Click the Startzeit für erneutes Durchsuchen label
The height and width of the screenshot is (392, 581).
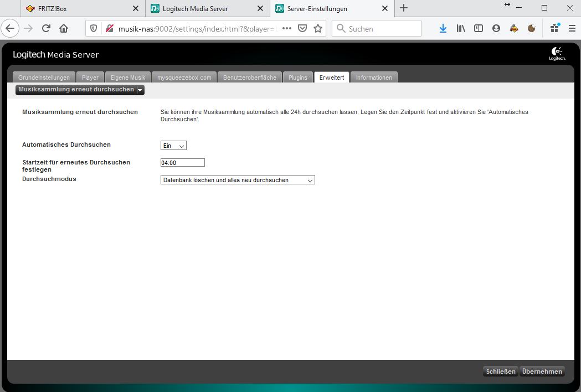tap(76, 166)
